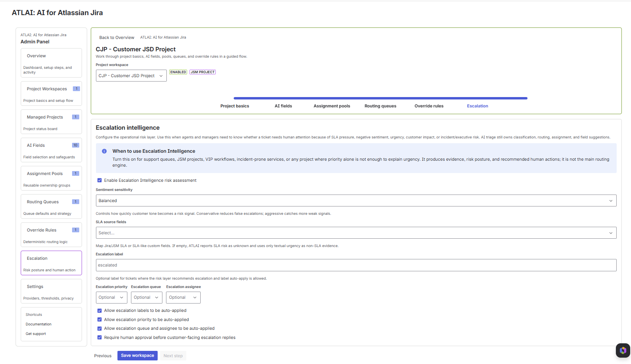Open the Documentation shortcut

point(39,324)
